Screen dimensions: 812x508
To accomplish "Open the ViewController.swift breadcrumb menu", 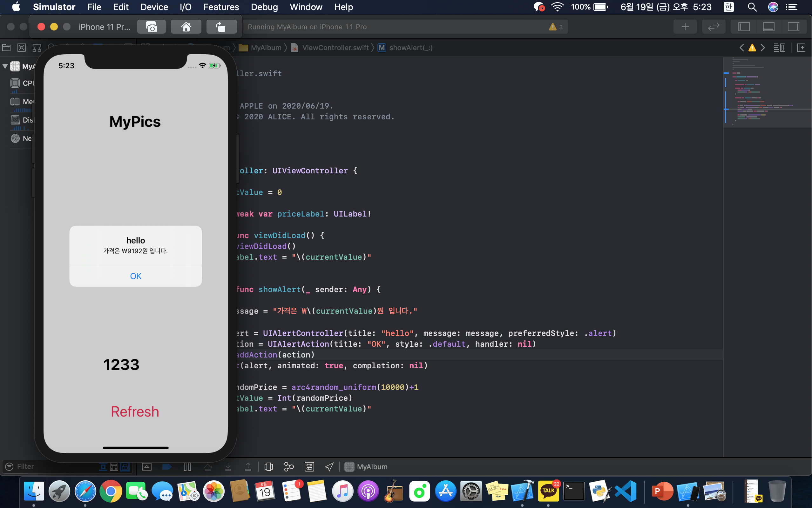I will click(335, 48).
